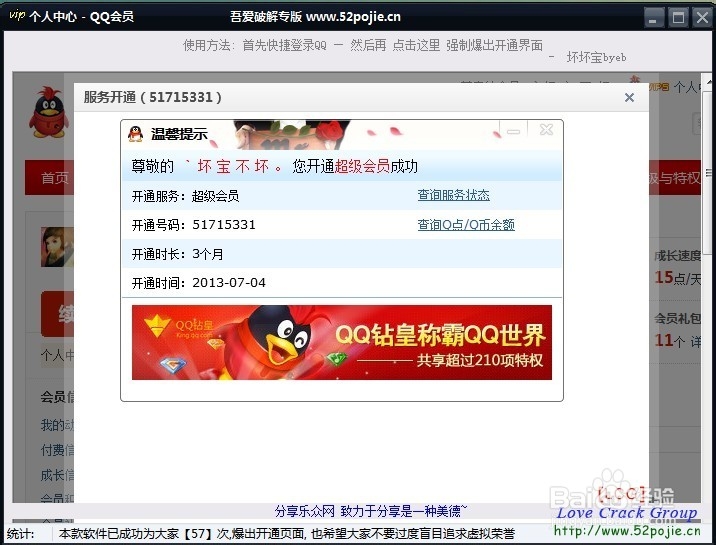
Task: Minimize the 温馨提示 popup
Action: 514,131
